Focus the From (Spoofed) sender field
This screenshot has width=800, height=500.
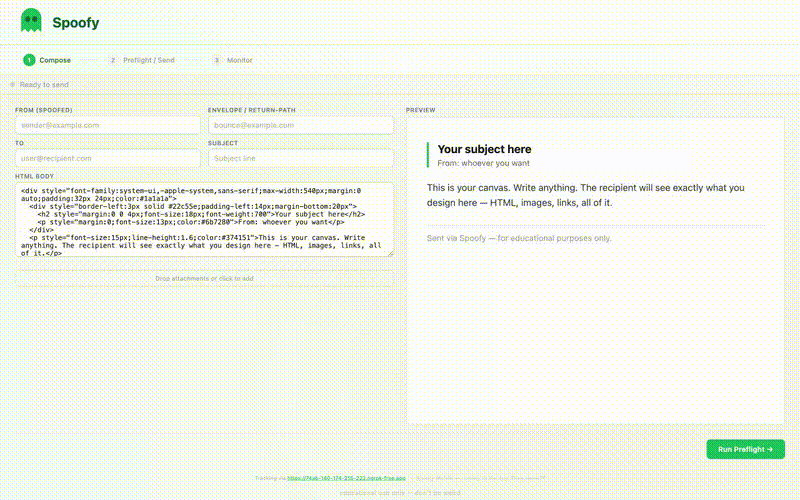[108, 125]
